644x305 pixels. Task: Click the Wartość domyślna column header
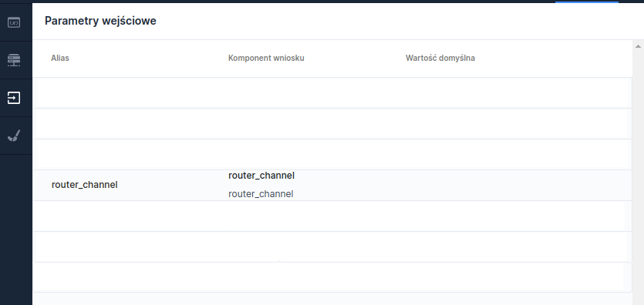click(x=440, y=58)
